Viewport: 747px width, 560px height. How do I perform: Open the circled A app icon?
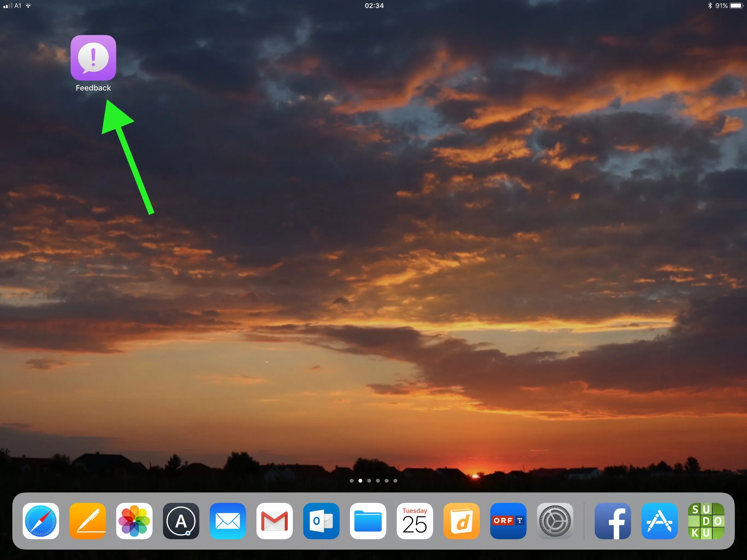tap(181, 521)
